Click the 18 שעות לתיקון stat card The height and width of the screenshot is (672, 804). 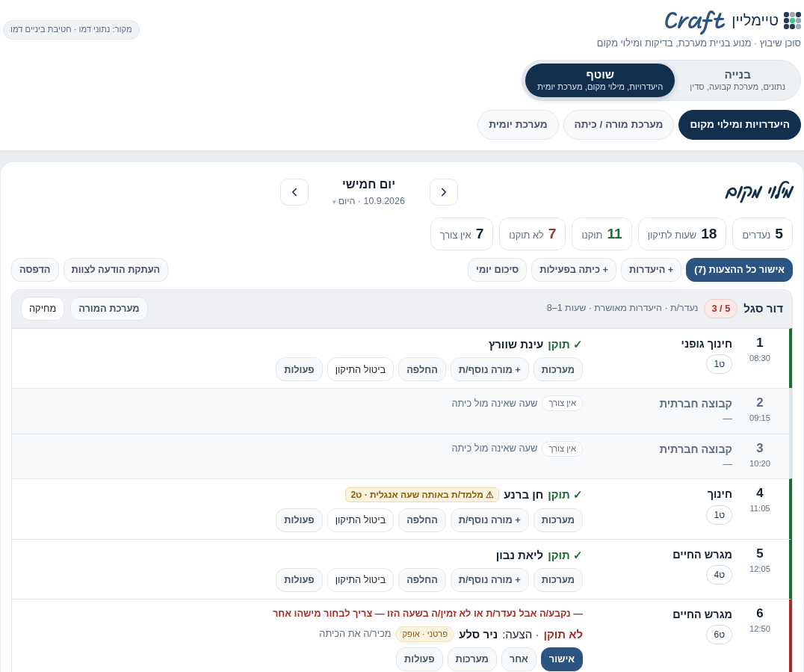(x=682, y=234)
